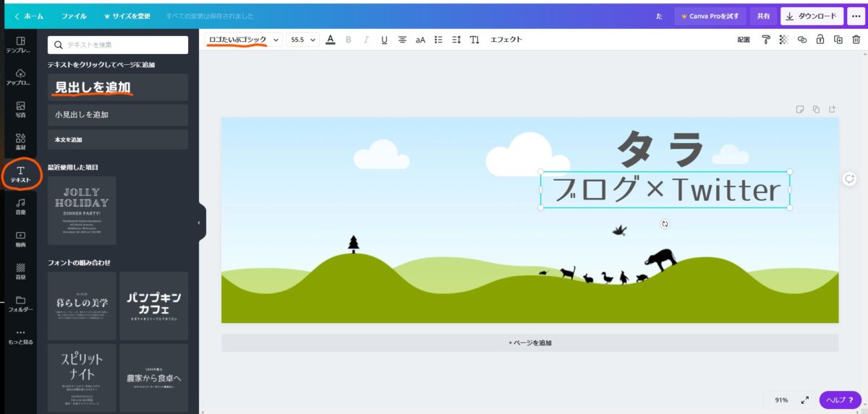Open the Uploads sidebar tab
The width and height of the screenshot is (868, 414).
(20, 77)
